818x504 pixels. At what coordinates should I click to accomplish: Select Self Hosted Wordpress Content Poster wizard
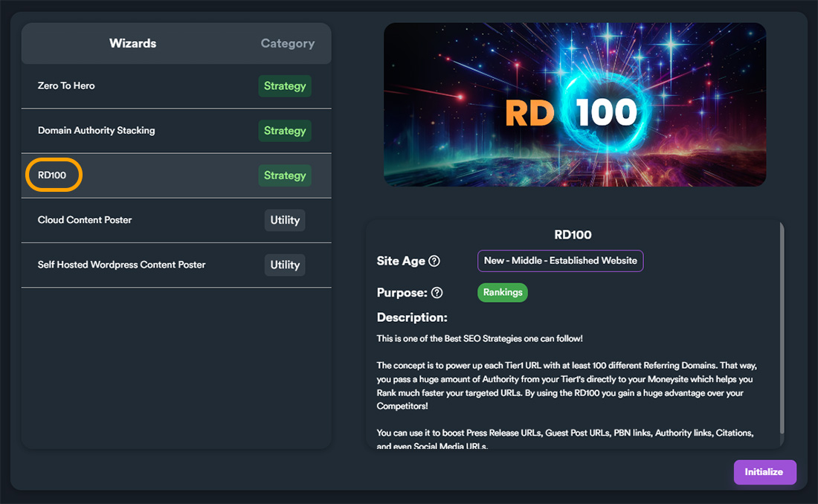click(176, 265)
